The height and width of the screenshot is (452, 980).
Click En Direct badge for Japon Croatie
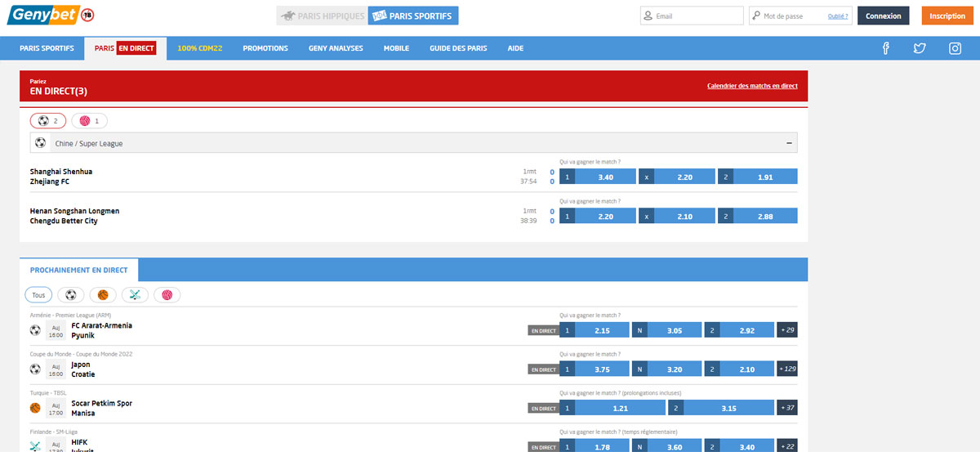click(543, 369)
